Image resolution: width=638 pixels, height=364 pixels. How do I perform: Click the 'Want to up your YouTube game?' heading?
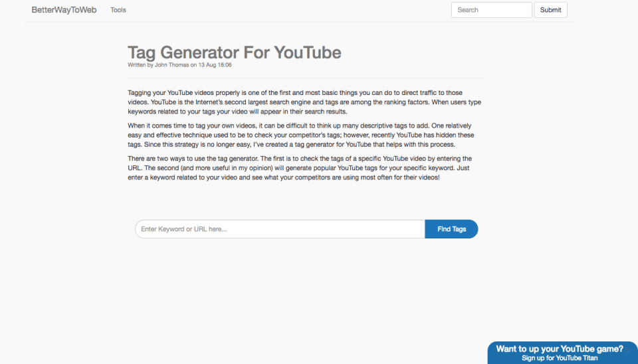coord(560,349)
